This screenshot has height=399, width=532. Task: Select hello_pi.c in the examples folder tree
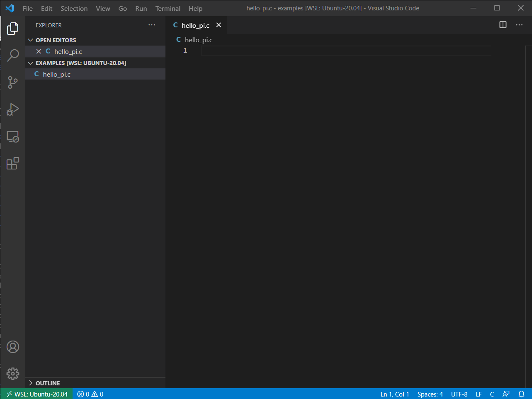click(95, 74)
